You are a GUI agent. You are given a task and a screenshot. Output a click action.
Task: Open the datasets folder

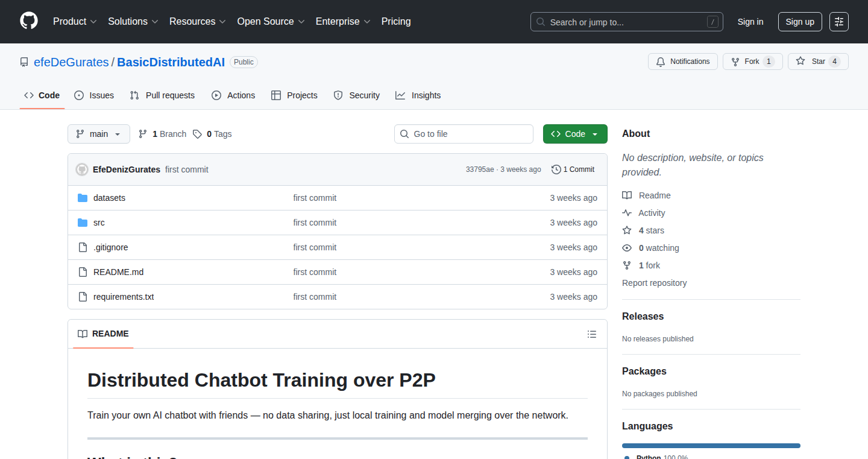pos(109,198)
